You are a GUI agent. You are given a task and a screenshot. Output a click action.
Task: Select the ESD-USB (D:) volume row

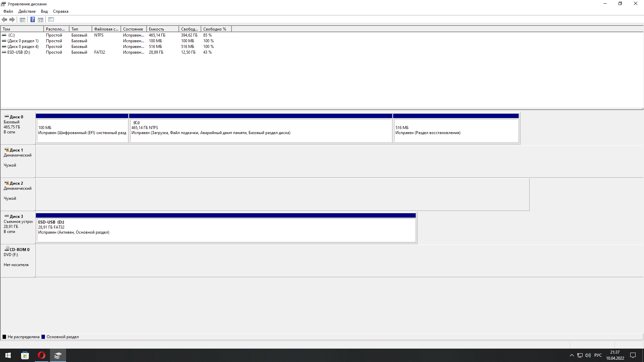(x=19, y=52)
